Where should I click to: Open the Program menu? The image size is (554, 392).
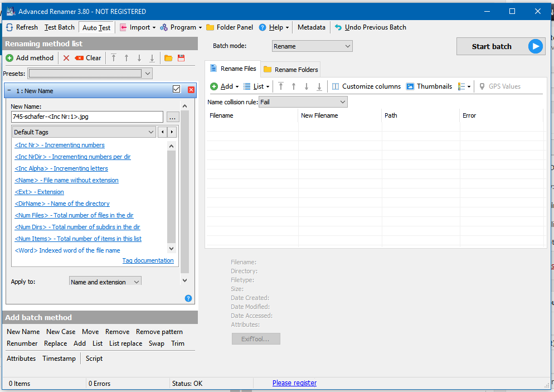(x=181, y=27)
